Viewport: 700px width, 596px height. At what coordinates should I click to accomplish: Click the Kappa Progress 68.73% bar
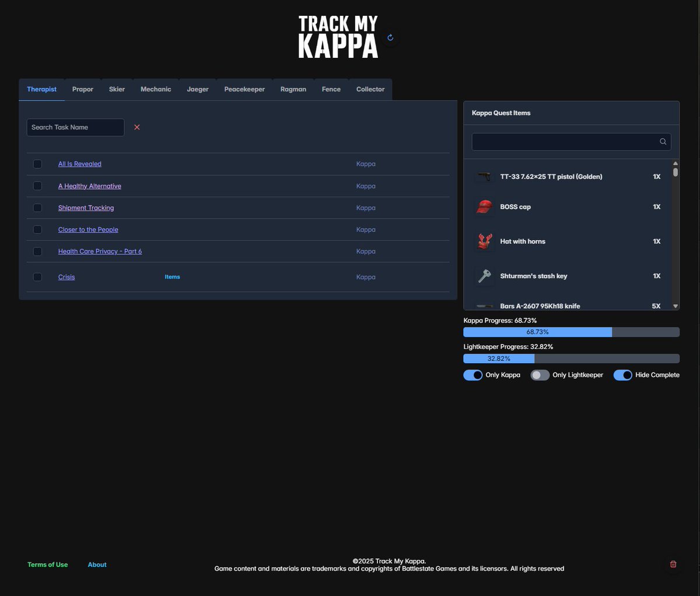(572, 332)
